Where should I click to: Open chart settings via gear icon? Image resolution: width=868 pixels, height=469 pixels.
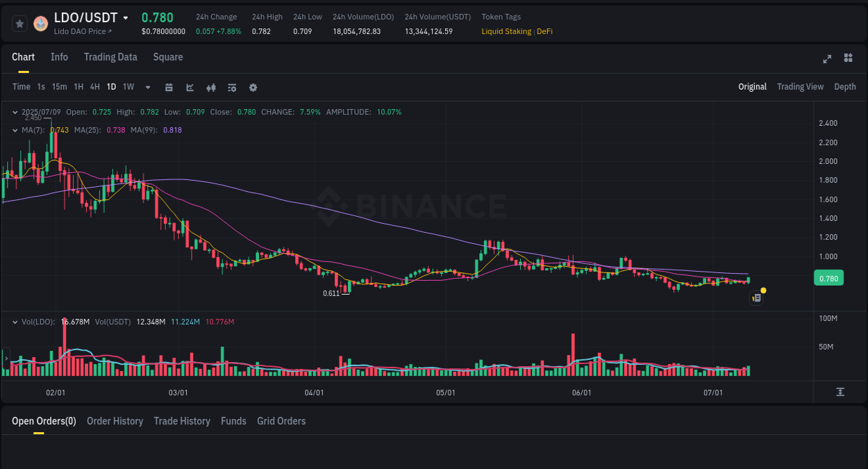(252, 87)
